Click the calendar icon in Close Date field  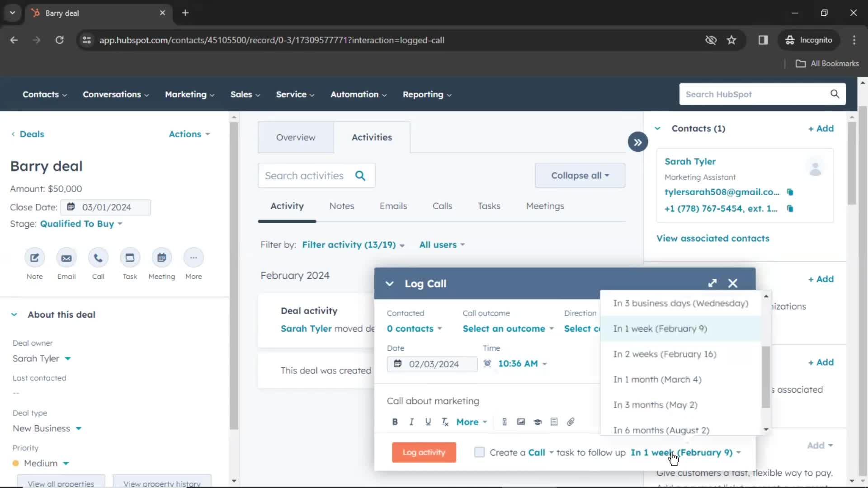(x=71, y=207)
